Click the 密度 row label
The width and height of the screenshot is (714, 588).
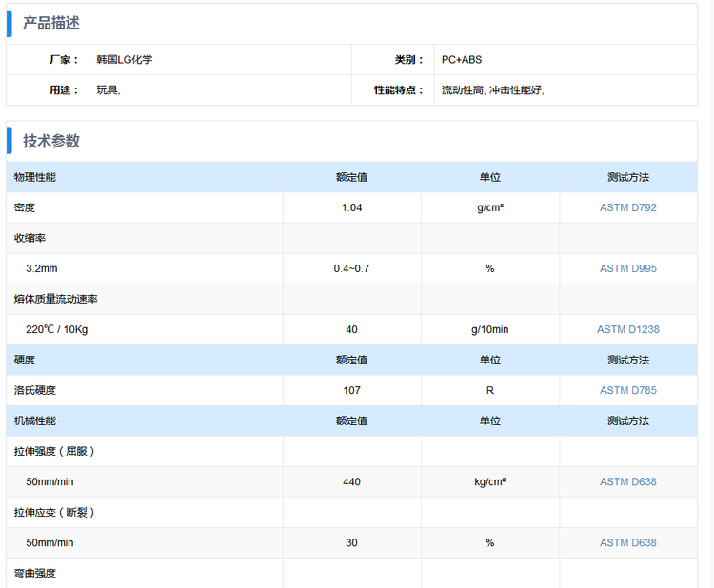pos(25,207)
